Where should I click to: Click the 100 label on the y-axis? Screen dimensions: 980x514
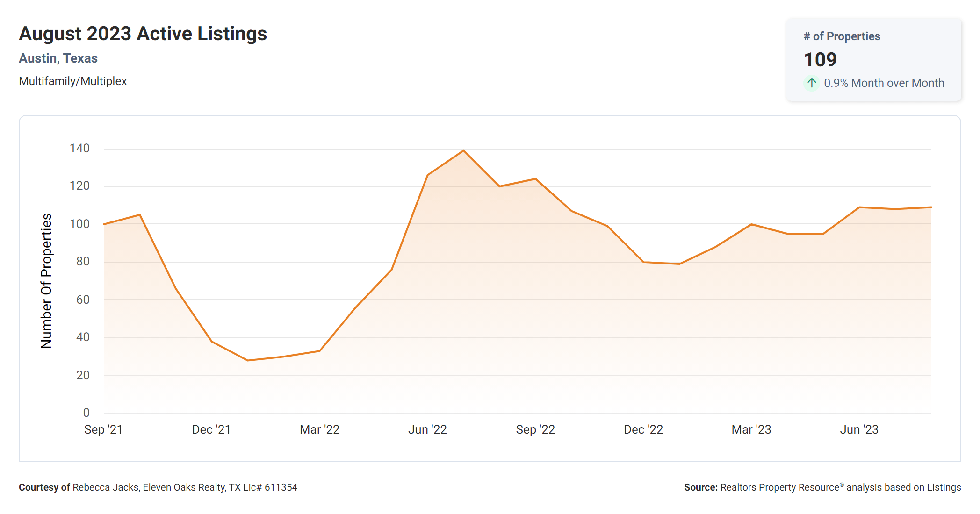click(x=79, y=224)
